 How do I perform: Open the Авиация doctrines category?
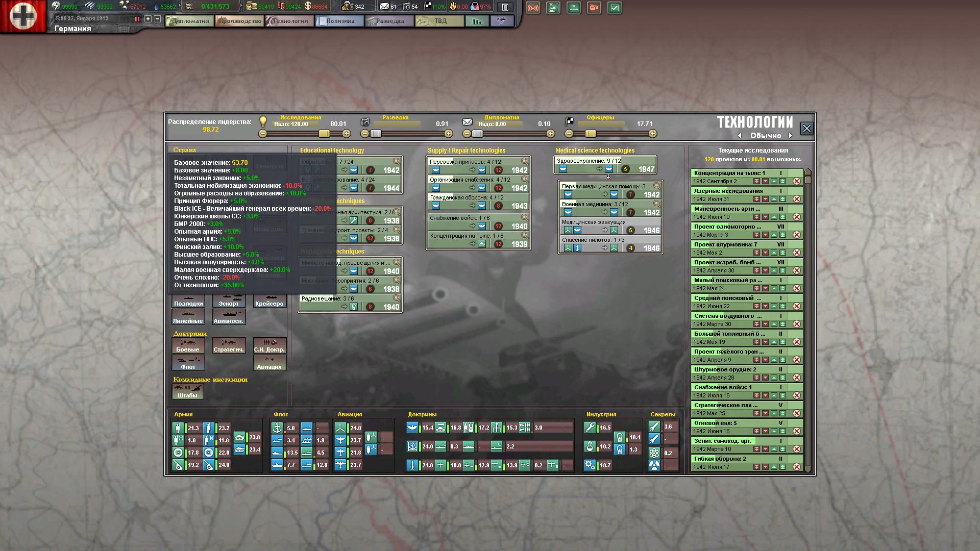269,363
